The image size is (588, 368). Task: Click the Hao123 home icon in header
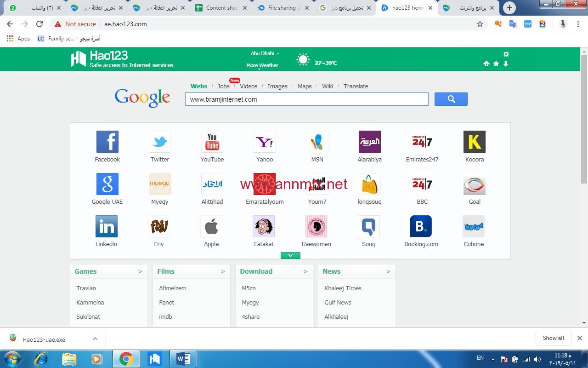(486, 64)
